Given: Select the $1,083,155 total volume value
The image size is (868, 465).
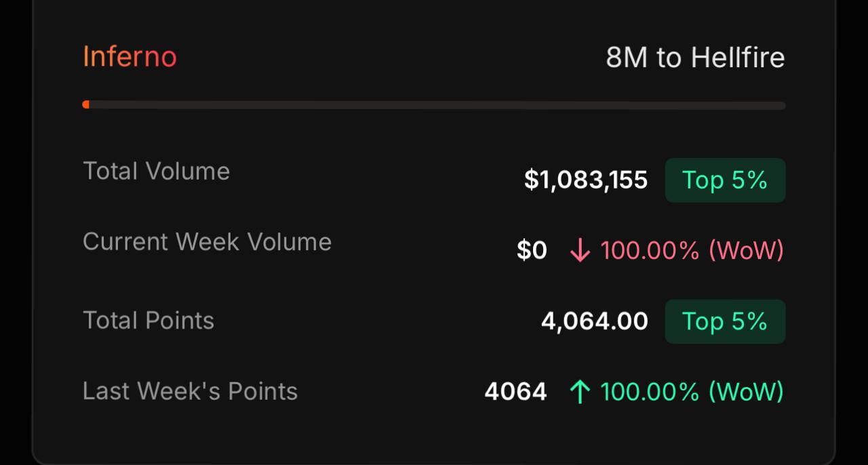Looking at the screenshot, I should click(x=586, y=180).
